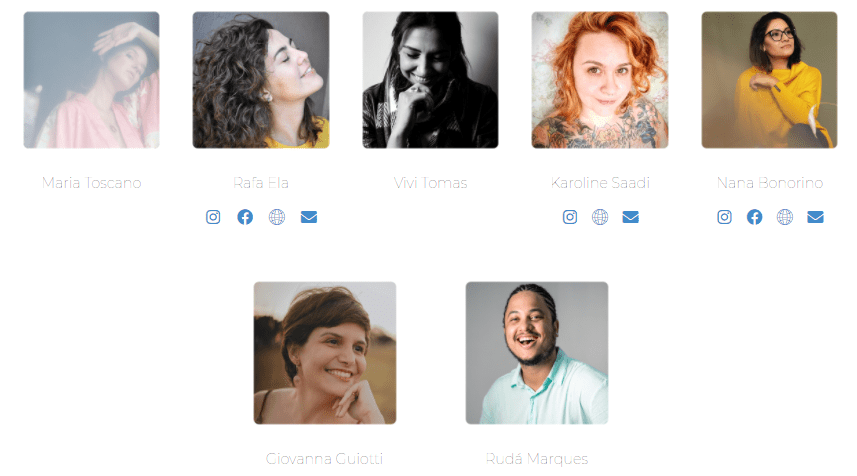
Task: Open Rafa Ela's Facebook icon
Action: pos(245,217)
